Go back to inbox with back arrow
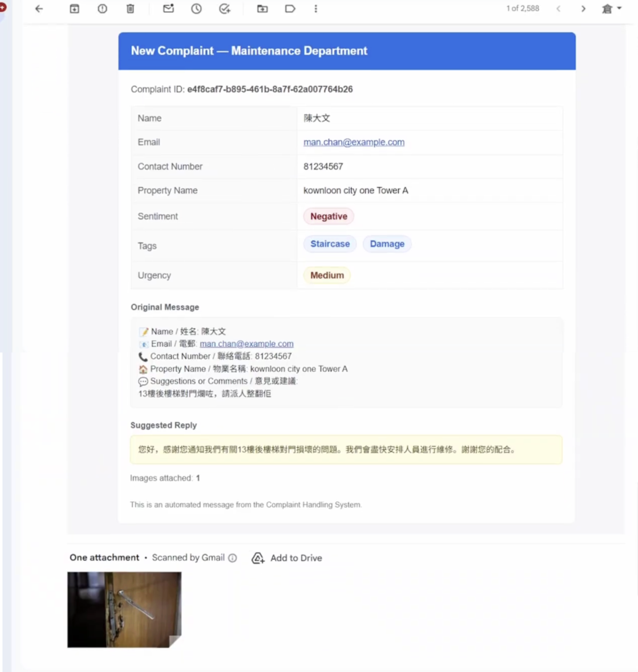The width and height of the screenshot is (638, 672). point(39,9)
